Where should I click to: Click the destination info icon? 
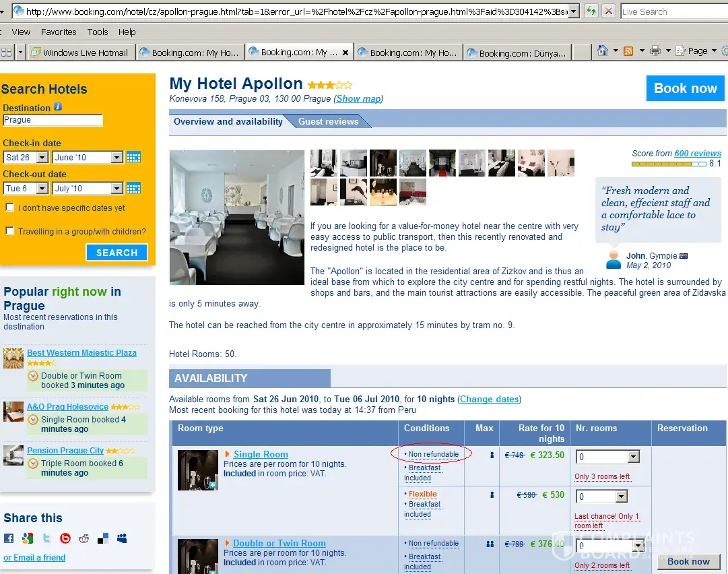pos(58,107)
